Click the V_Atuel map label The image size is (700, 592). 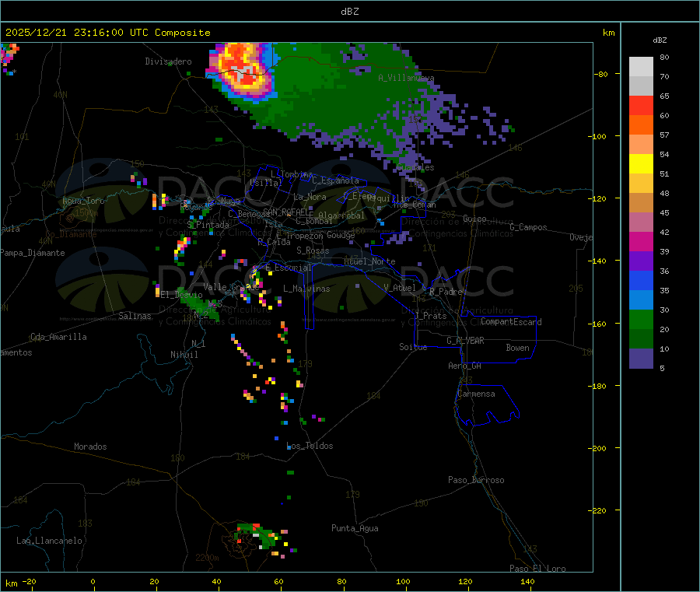point(400,288)
